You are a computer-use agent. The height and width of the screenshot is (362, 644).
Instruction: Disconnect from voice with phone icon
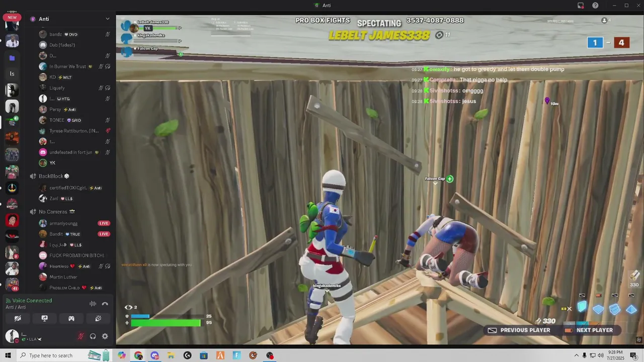point(105,304)
